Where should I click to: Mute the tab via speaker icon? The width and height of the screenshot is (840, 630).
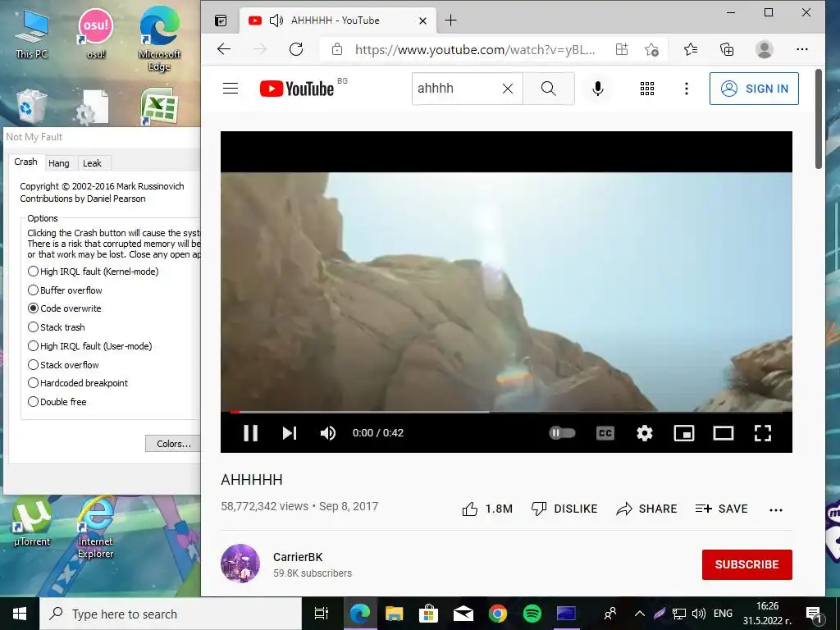(x=276, y=21)
